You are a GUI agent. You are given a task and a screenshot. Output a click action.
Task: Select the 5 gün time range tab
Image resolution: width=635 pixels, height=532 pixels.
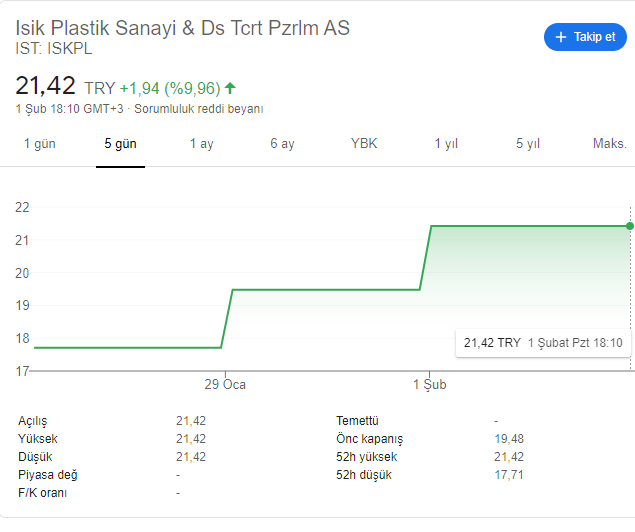[x=120, y=144]
